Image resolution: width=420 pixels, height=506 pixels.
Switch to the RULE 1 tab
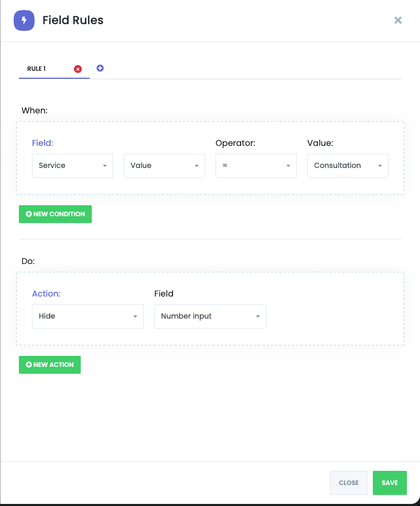[x=37, y=69]
